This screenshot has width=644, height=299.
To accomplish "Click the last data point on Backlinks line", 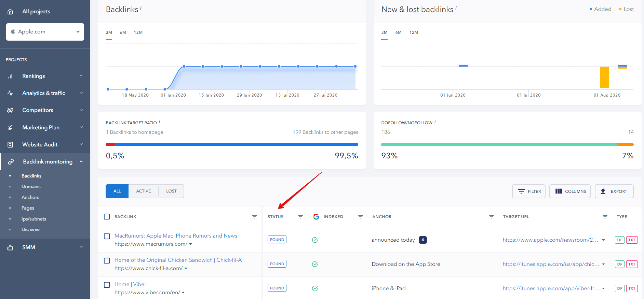I will point(355,66).
